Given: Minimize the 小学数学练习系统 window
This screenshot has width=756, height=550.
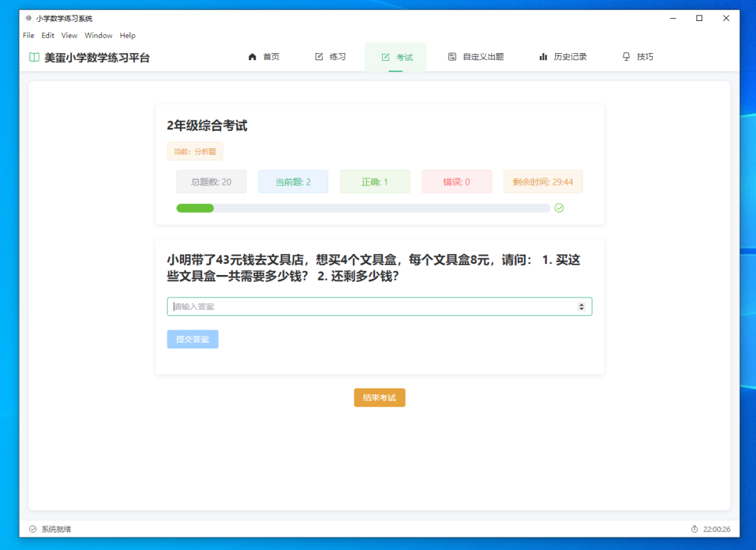Looking at the screenshot, I should point(673,18).
